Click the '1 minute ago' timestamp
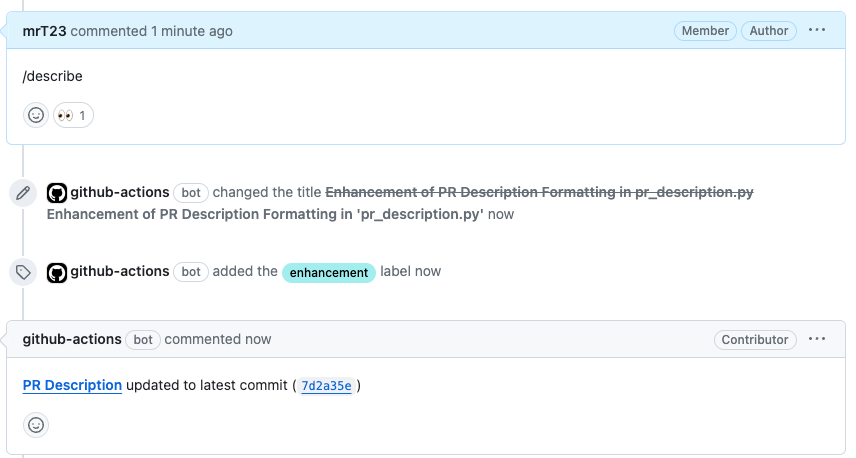856x458 pixels. [x=192, y=31]
